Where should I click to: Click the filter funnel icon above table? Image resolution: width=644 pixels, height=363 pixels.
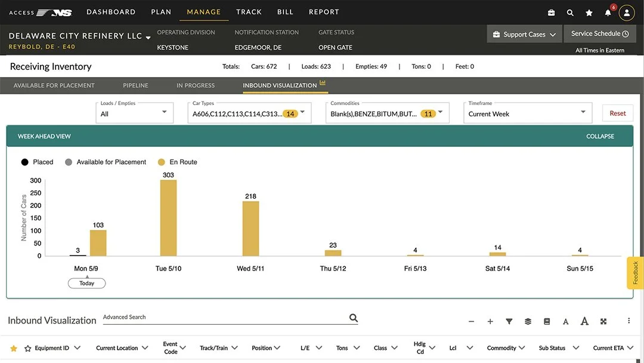(x=509, y=321)
